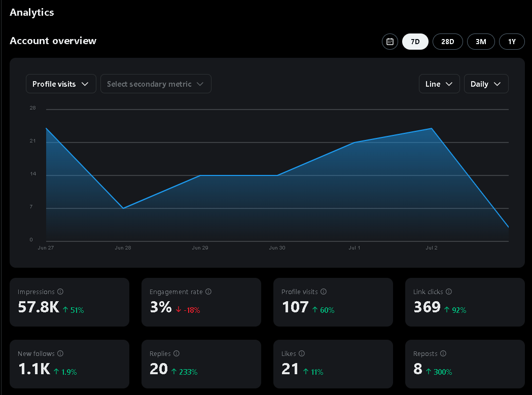Enable the 3M time range
This screenshot has width=532, height=395.
coord(480,42)
